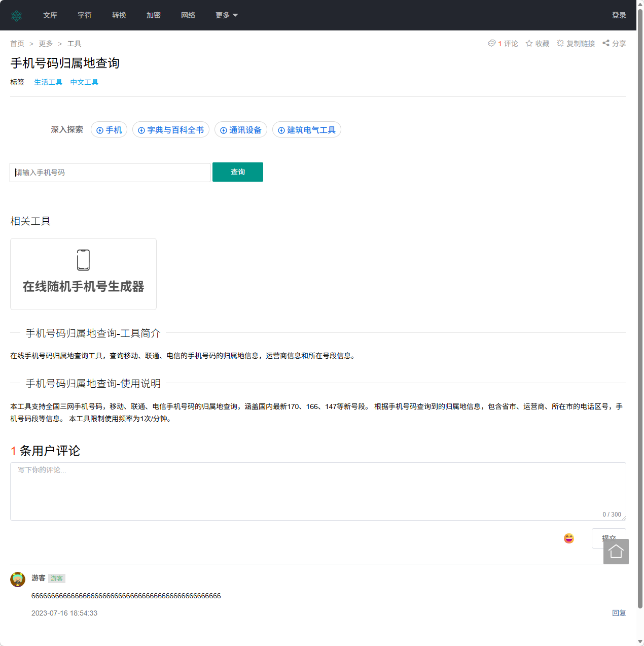Click the phone number input field

(110, 172)
